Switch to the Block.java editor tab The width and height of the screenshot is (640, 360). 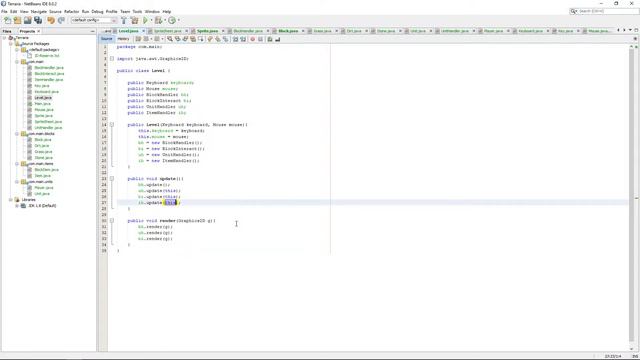click(288, 31)
